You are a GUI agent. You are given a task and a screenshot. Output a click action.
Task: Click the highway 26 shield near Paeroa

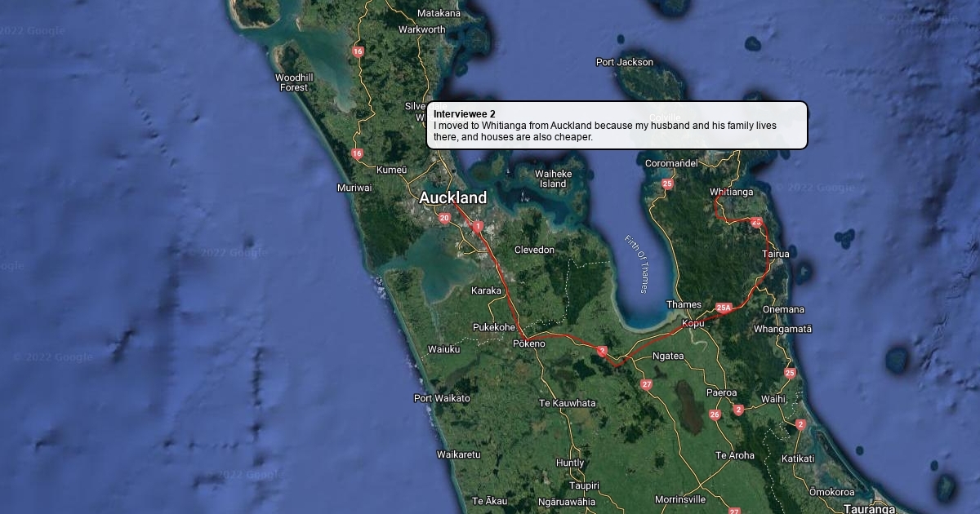coord(715,414)
